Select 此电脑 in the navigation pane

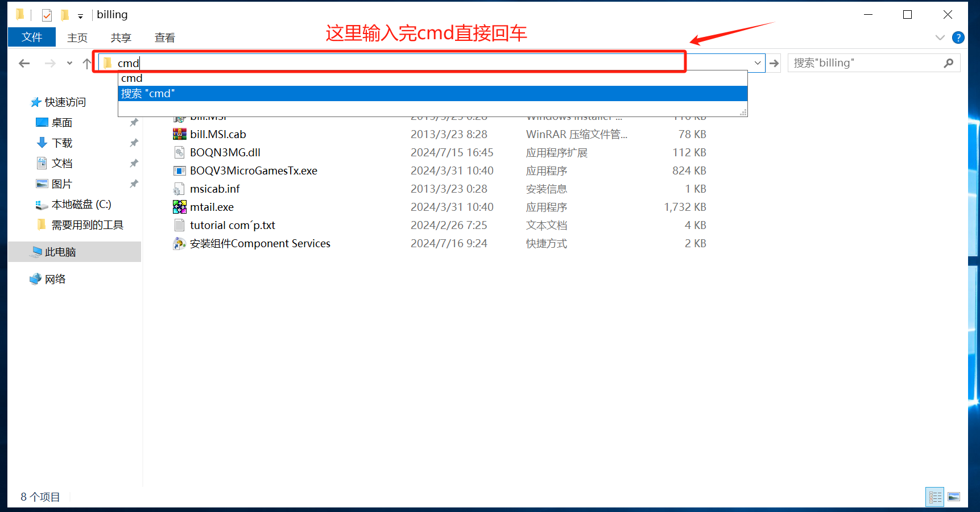pyautogui.click(x=60, y=252)
